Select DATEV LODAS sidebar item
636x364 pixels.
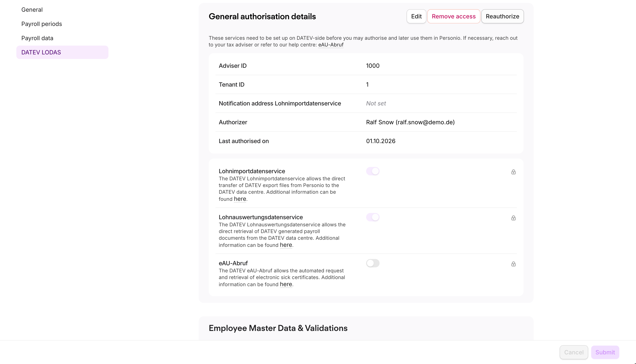tap(62, 52)
